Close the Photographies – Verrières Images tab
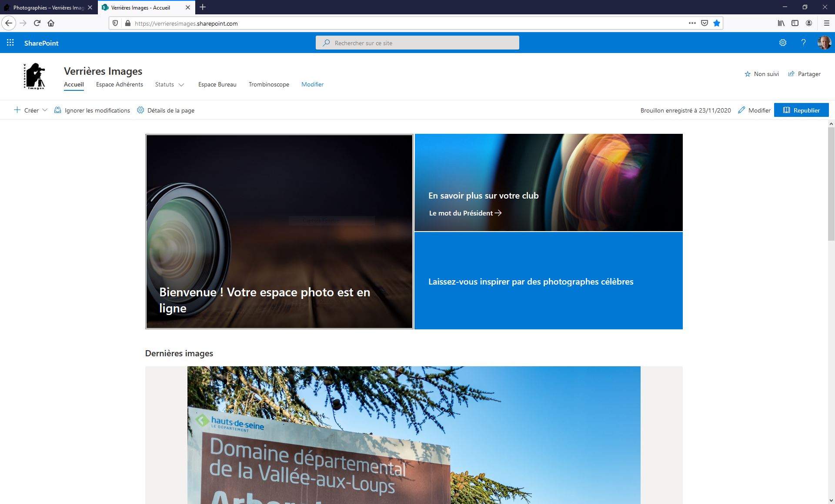Screen dimensions: 835x504 click(90, 7)
